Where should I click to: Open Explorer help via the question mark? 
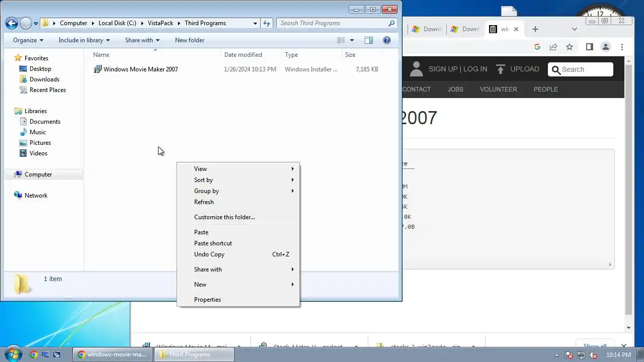[387, 40]
